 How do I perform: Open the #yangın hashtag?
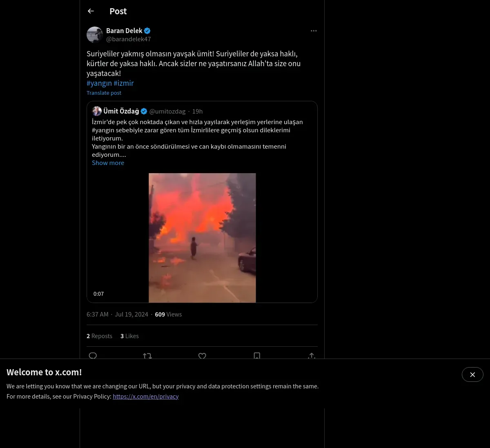[x=99, y=83]
